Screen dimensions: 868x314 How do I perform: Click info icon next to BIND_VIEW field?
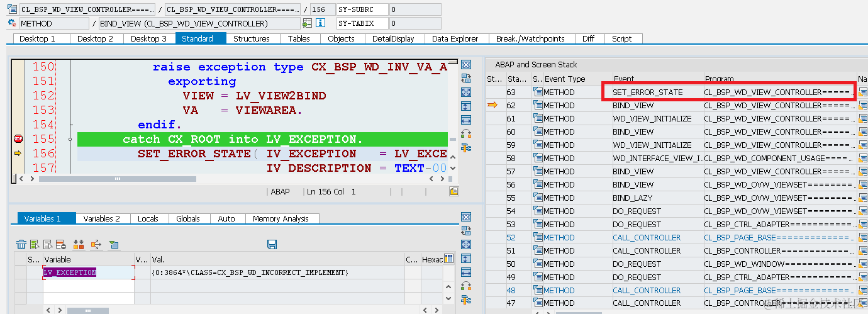click(x=320, y=23)
